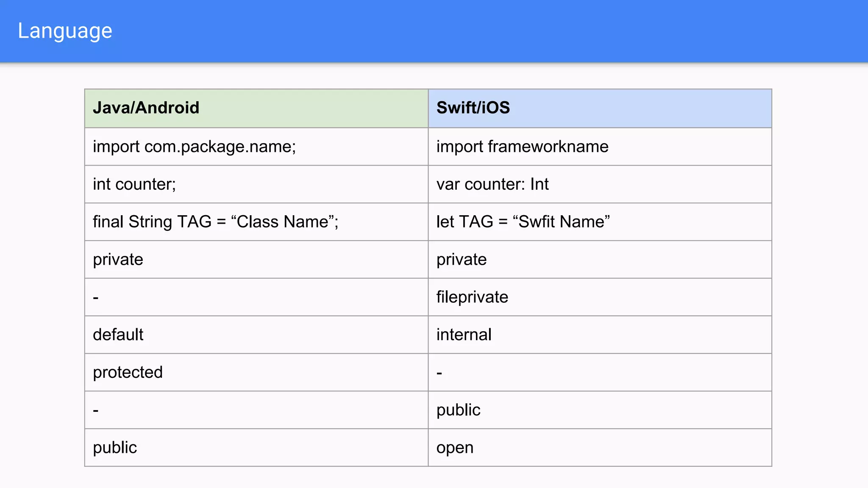Click the protected cell
Screen dimensions: 868x488
(128, 372)
